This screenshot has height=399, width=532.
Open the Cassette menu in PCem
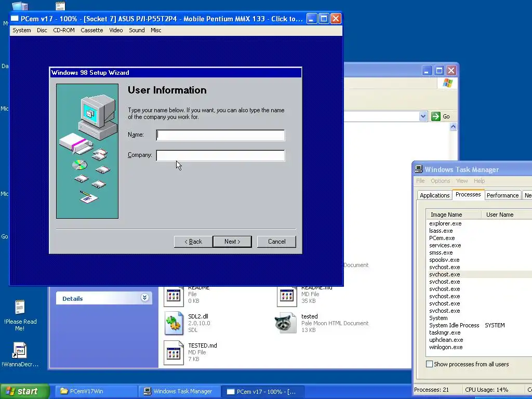(x=91, y=30)
